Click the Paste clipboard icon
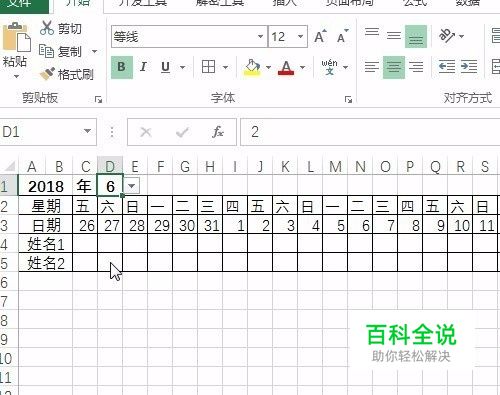The height and width of the screenshot is (395, 500). [16, 37]
